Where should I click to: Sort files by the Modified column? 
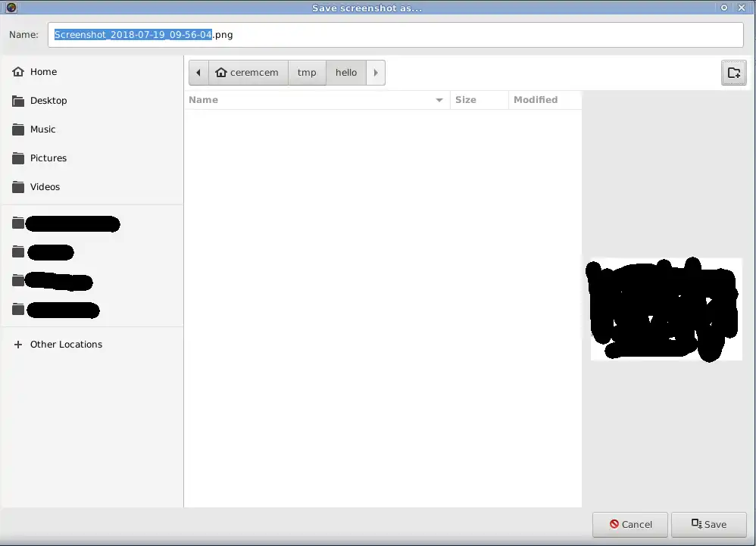click(545, 100)
